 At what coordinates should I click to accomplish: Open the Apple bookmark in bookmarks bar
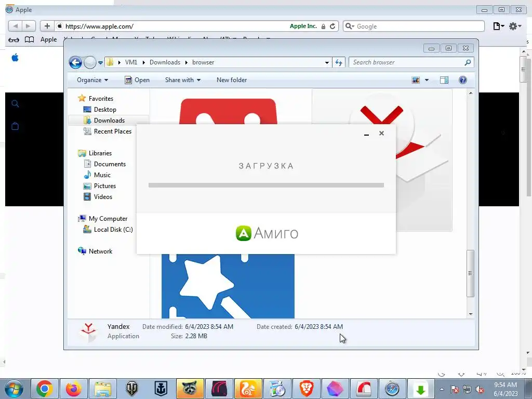48,39
